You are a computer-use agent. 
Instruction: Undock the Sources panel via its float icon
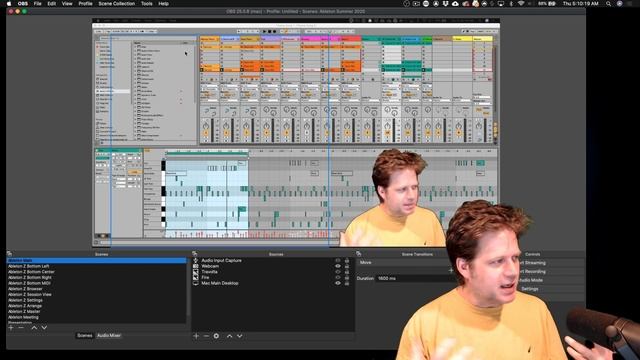coord(195,254)
